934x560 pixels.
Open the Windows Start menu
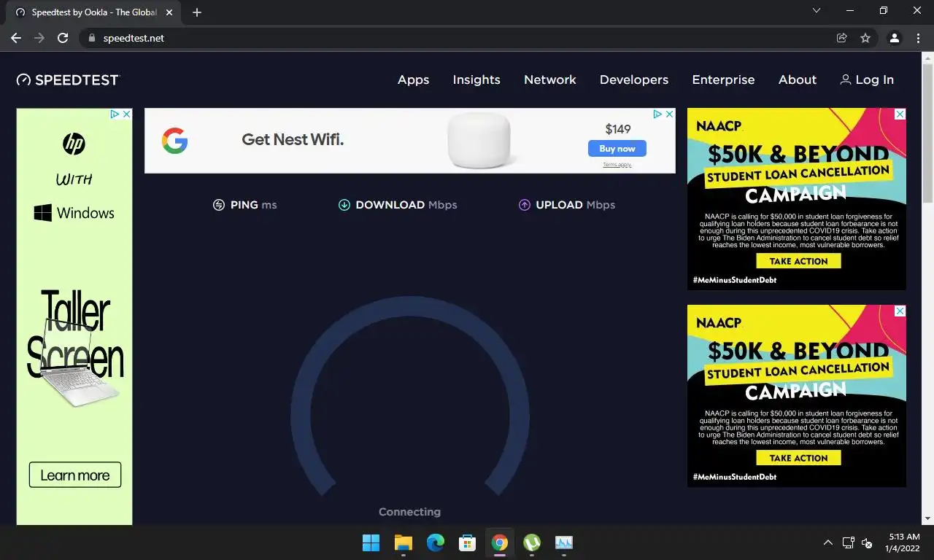371,542
